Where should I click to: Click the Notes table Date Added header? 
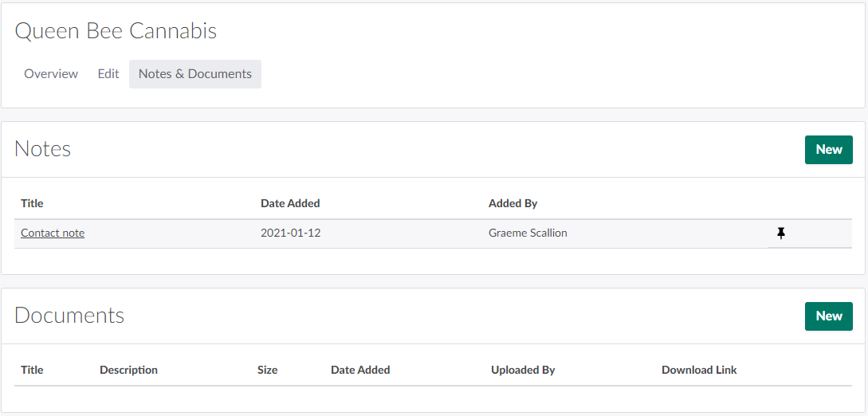pos(290,204)
